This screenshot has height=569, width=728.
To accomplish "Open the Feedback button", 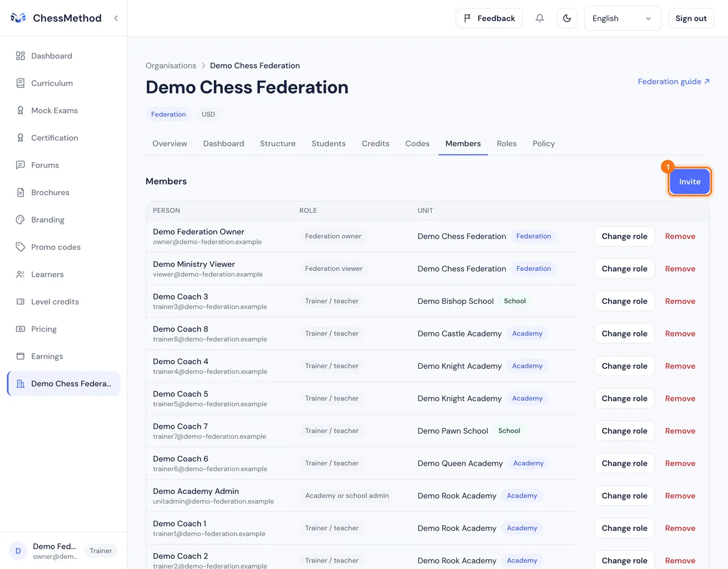I will pyautogui.click(x=489, y=18).
